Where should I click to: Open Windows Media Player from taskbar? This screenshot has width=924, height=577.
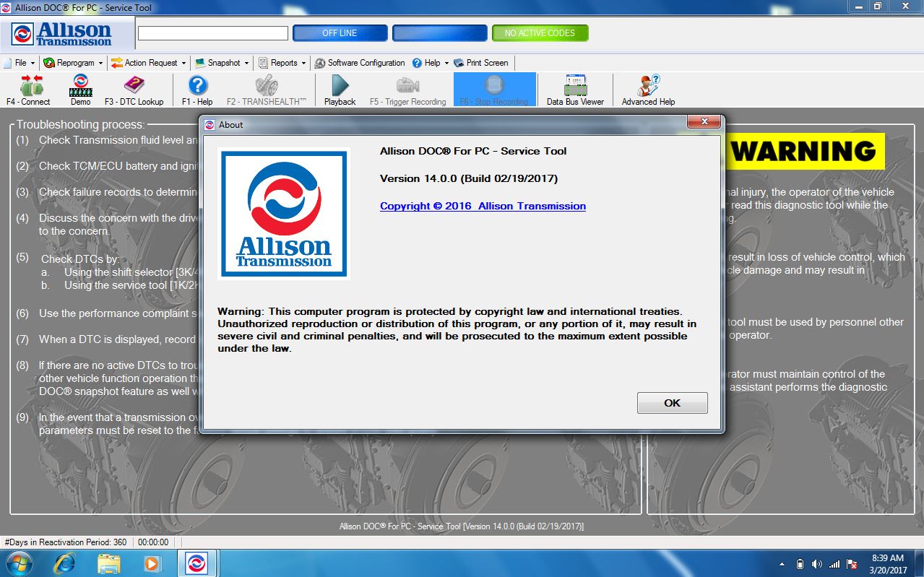coord(152,563)
